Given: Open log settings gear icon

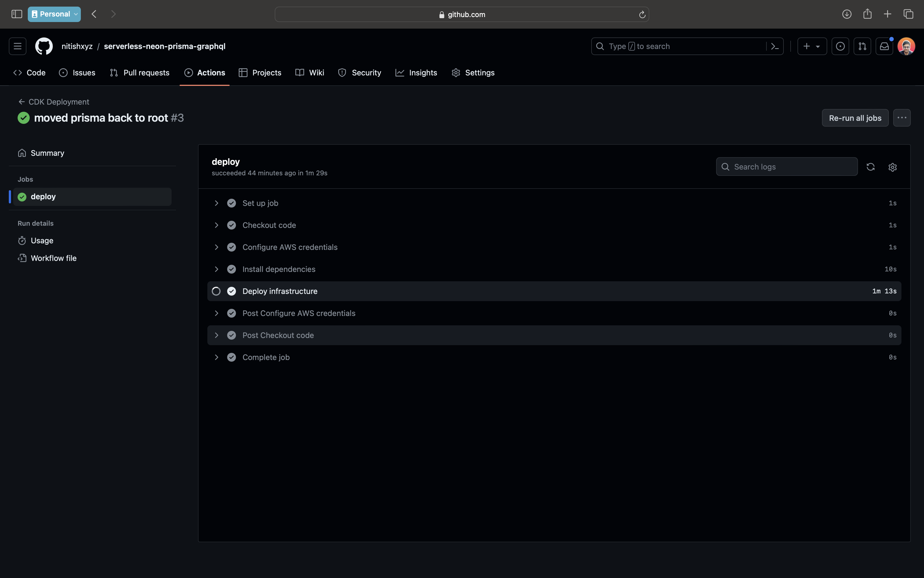Looking at the screenshot, I should point(892,167).
